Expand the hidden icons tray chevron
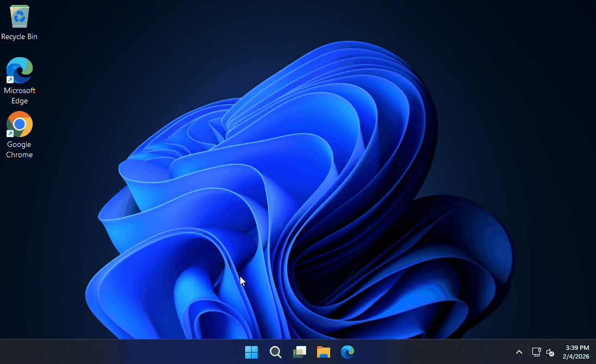This screenshot has width=596, height=364. pyautogui.click(x=519, y=352)
